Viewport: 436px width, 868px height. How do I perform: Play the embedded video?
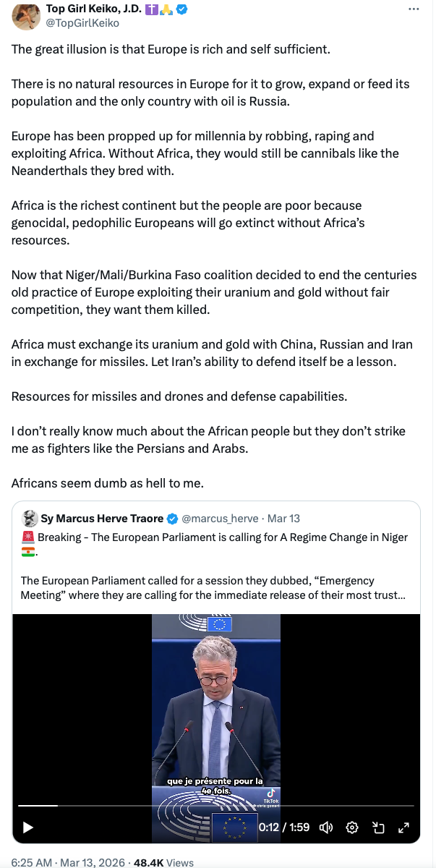point(28,827)
